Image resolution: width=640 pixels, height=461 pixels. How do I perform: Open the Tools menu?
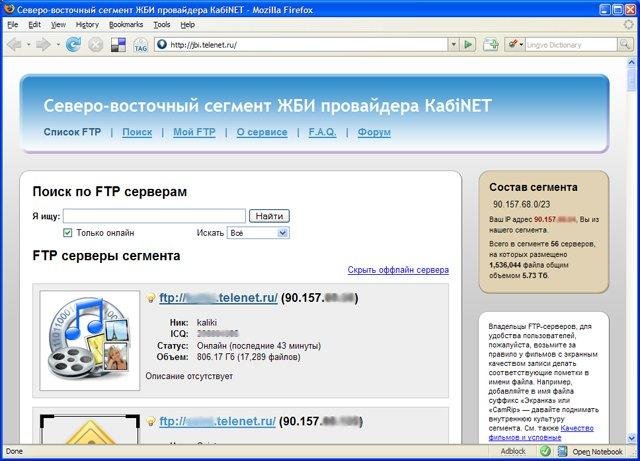pyautogui.click(x=162, y=24)
